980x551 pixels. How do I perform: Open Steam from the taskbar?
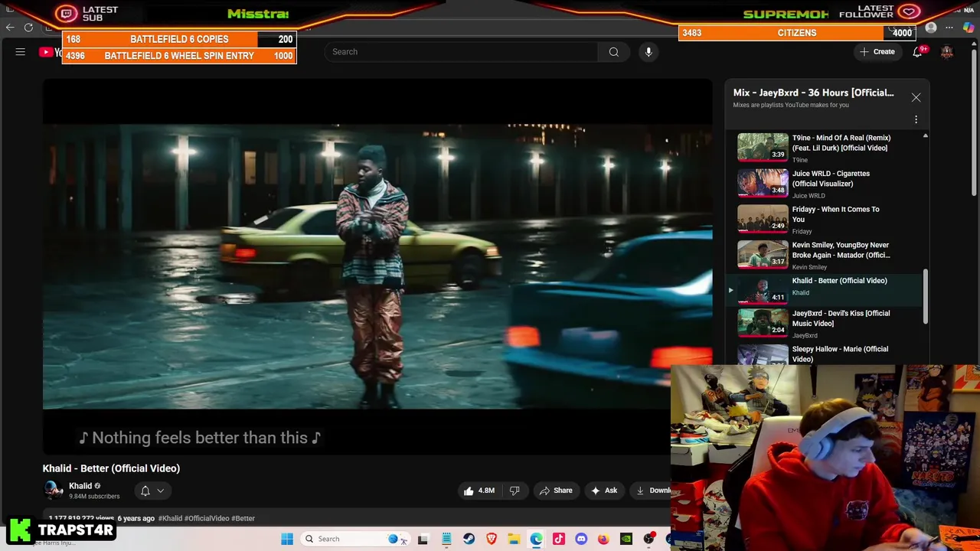point(469,539)
